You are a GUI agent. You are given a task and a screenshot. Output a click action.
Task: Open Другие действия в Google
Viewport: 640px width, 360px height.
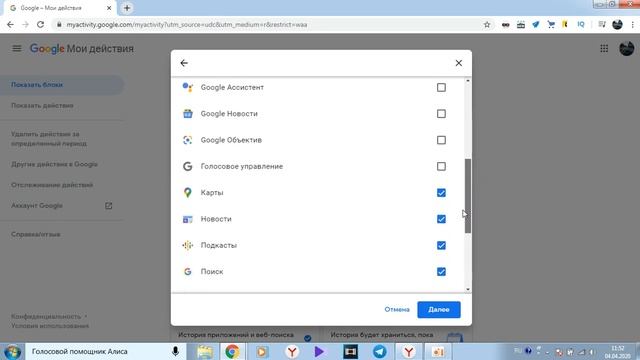point(54,164)
